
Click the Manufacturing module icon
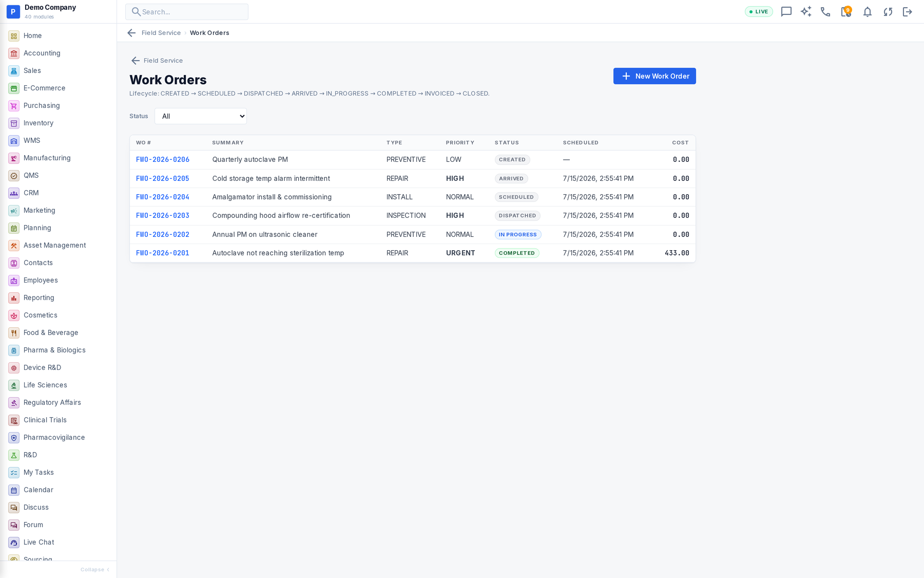point(14,158)
